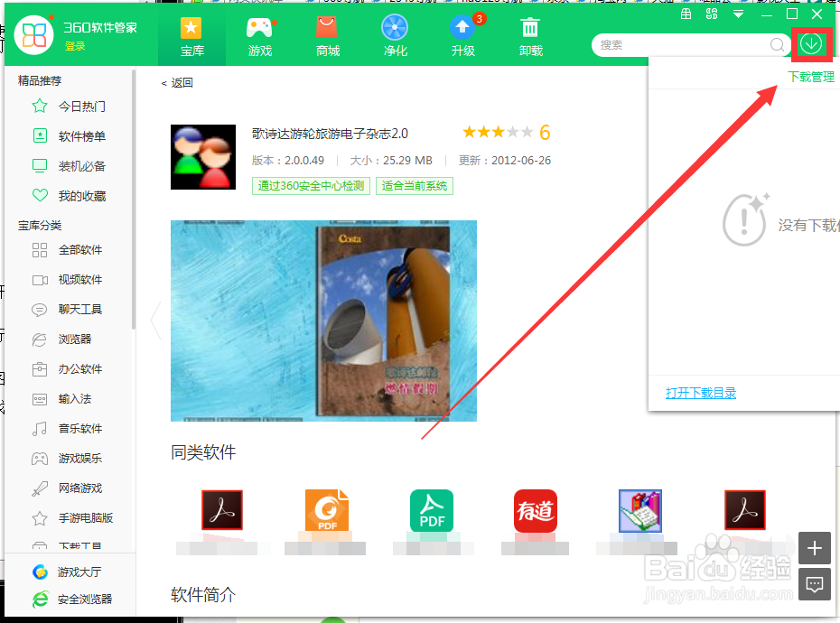Select the Adobe Acrobat icon under 同类软件
This screenshot has height=623, width=840.
tap(221, 510)
